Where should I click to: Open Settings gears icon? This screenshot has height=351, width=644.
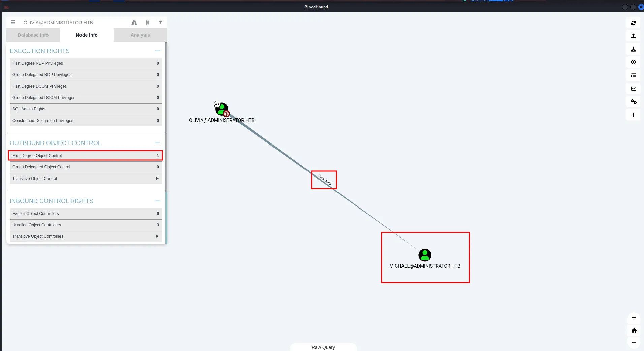[x=633, y=102]
